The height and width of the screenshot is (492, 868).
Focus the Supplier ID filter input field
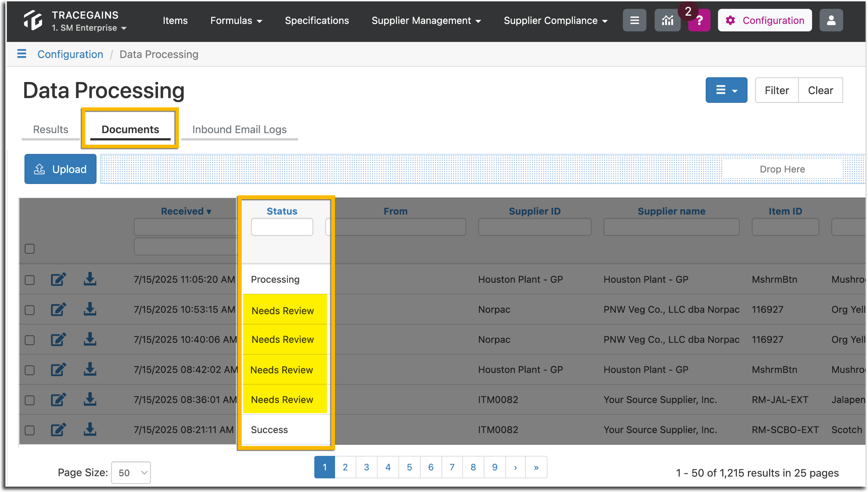tap(535, 227)
